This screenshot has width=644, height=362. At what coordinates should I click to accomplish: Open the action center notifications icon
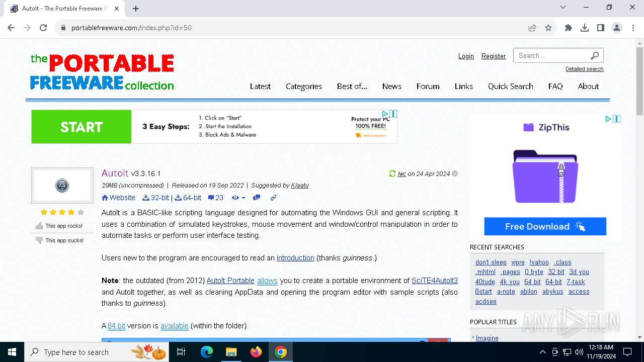[627, 352]
